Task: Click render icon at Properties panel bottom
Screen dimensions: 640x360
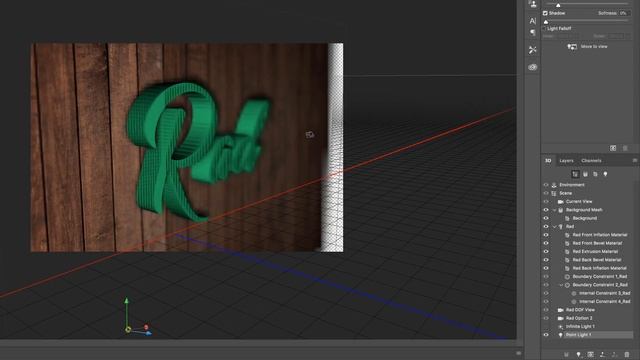Action: click(613, 148)
